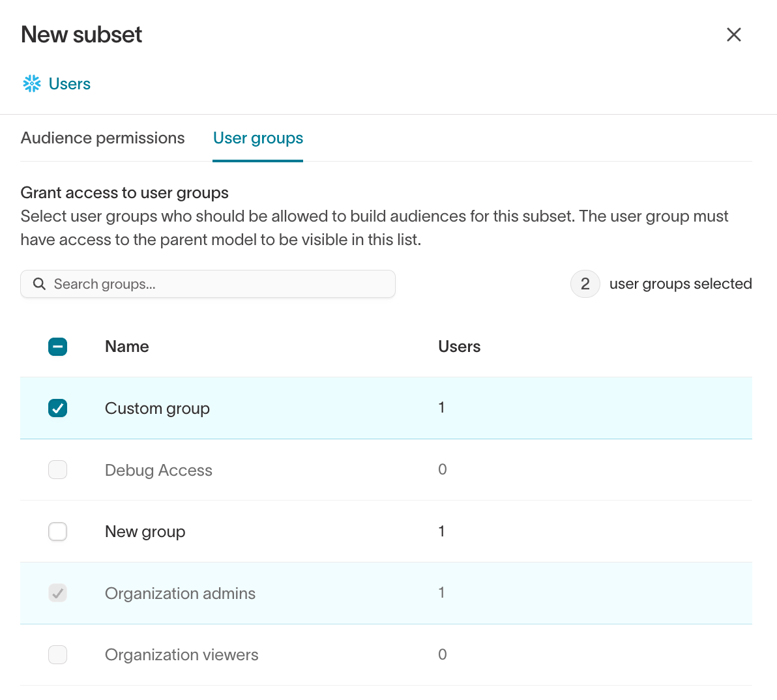Click the New subset dialog title

(x=81, y=35)
